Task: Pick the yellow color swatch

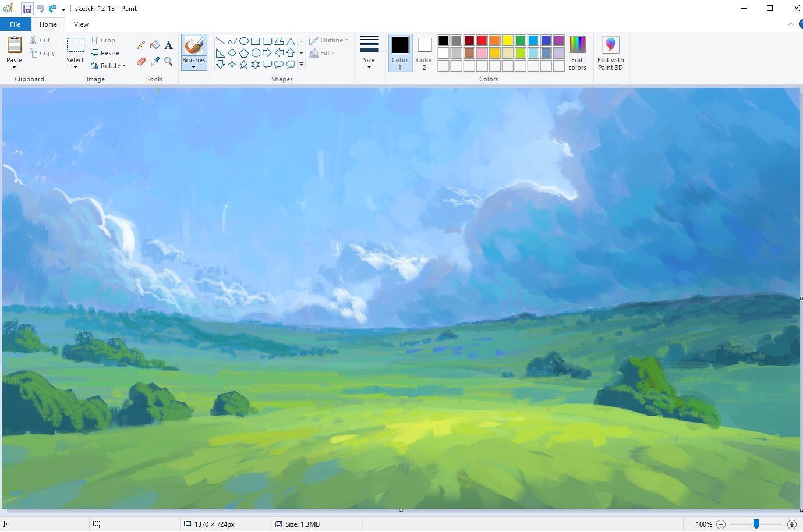Action: pyautogui.click(x=508, y=40)
